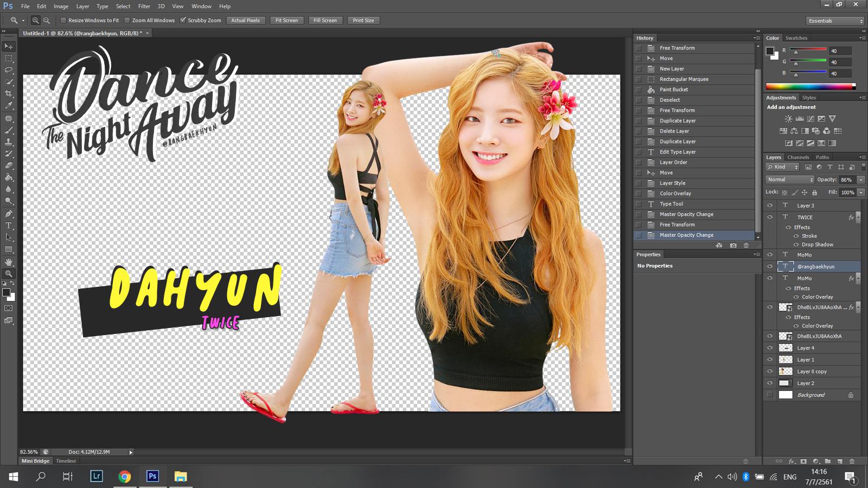The image size is (868, 488).
Task: Select the Quick Selection tool
Action: [x=9, y=82]
